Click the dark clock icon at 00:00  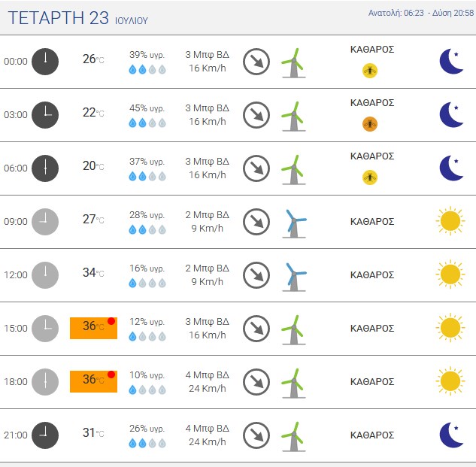pos(45,62)
